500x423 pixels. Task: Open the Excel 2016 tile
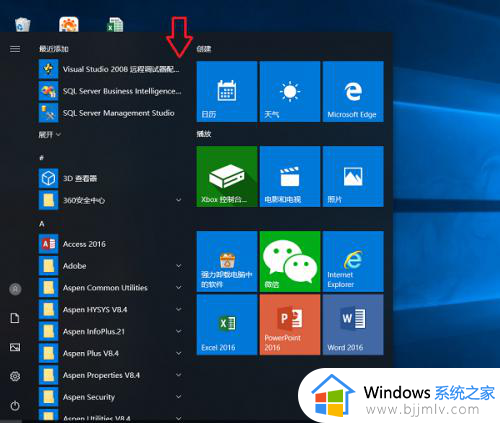tap(227, 324)
